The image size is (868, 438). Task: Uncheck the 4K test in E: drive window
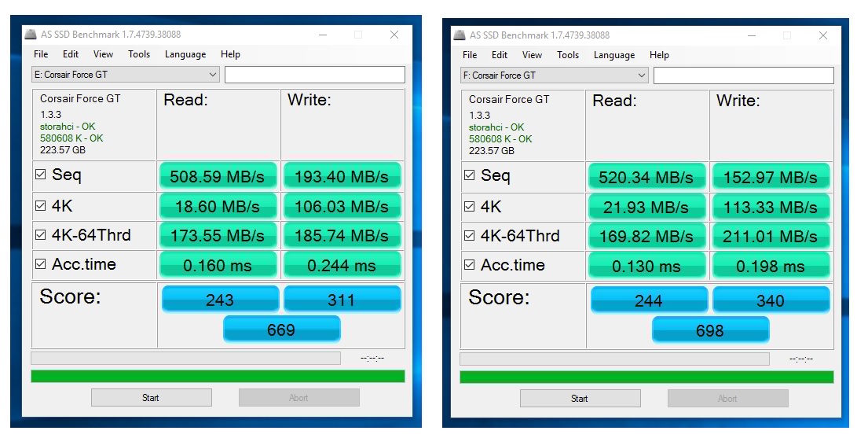point(40,206)
